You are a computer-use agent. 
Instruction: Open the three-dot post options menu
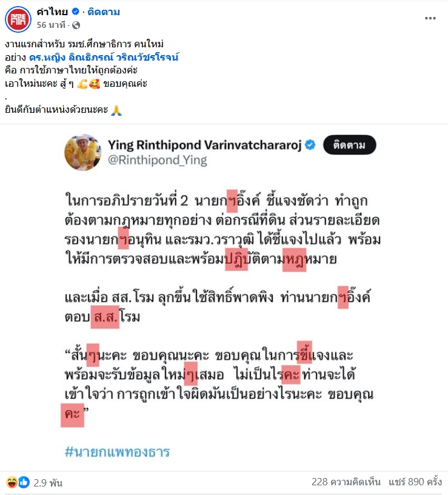tap(430, 18)
